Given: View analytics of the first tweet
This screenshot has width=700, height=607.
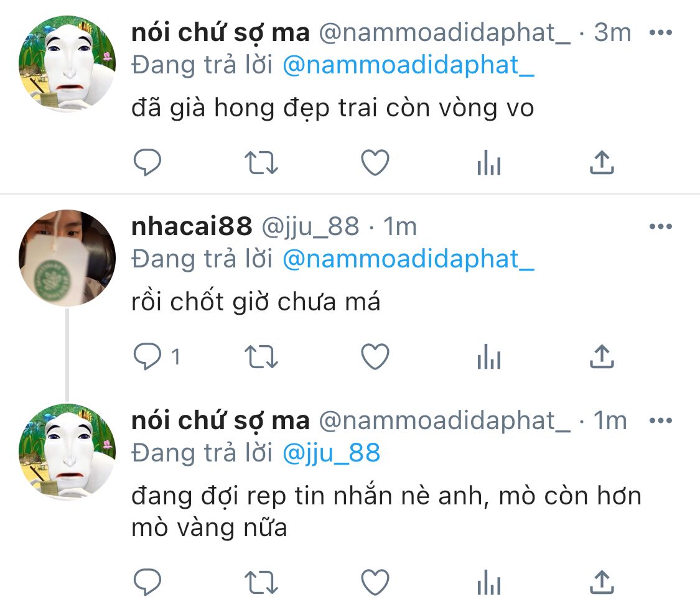Looking at the screenshot, I should (489, 162).
